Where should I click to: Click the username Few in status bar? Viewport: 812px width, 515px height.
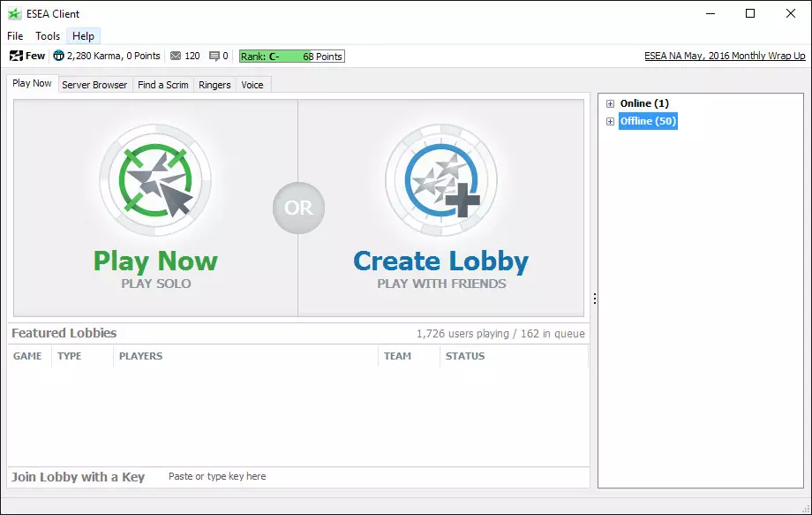tap(35, 56)
